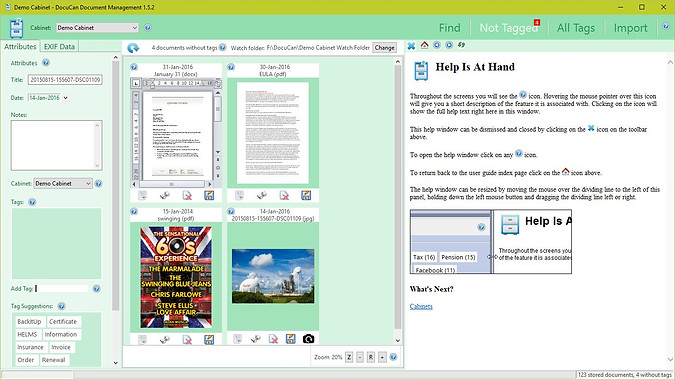Image resolution: width=675 pixels, height=380 pixels.
Task: Open the Not Tagged view
Action: click(x=508, y=28)
